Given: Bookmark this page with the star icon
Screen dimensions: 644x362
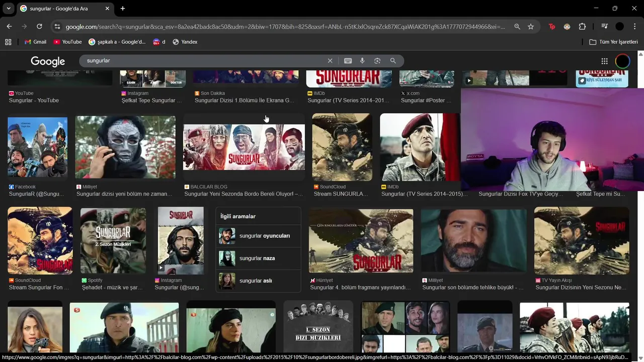Looking at the screenshot, I should [x=531, y=27].
